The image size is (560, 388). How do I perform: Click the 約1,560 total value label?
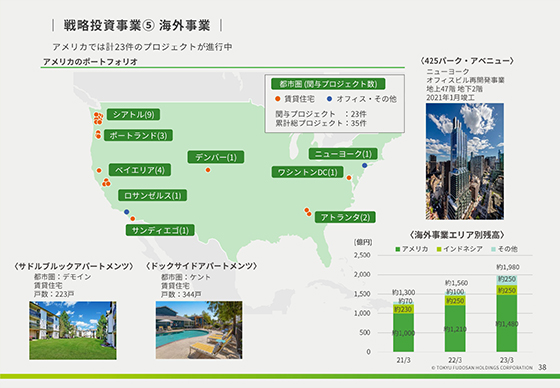(x=456, y=283)
